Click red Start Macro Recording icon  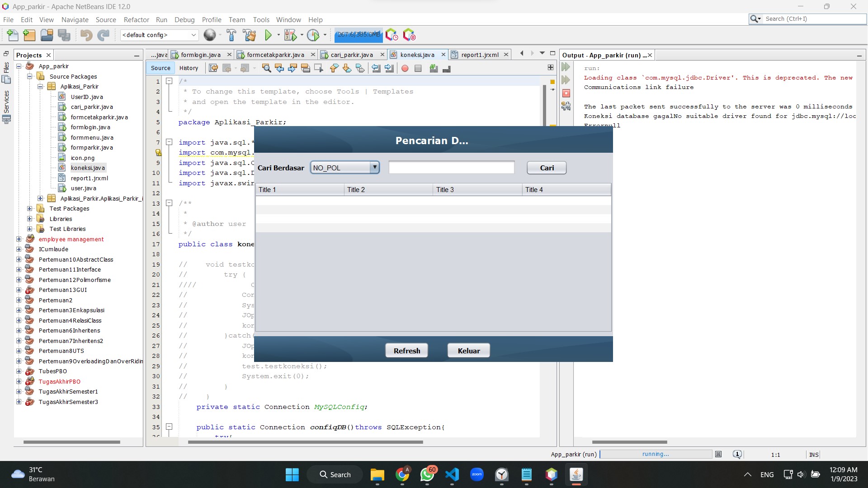point(405,68)
